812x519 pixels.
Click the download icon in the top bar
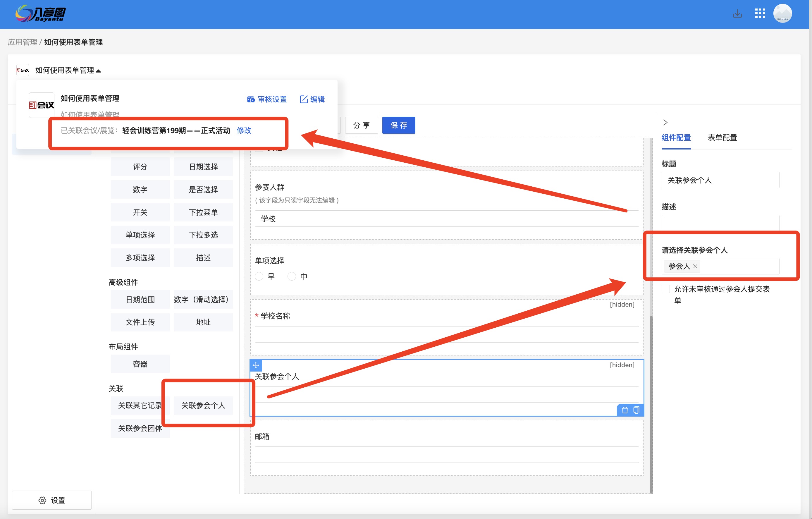click(x=737, y=14)
